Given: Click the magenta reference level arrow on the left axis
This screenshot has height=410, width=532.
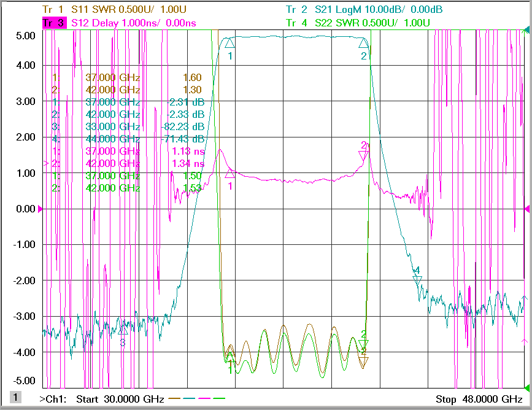Looking at the screenshot, I should coord(40,209).
